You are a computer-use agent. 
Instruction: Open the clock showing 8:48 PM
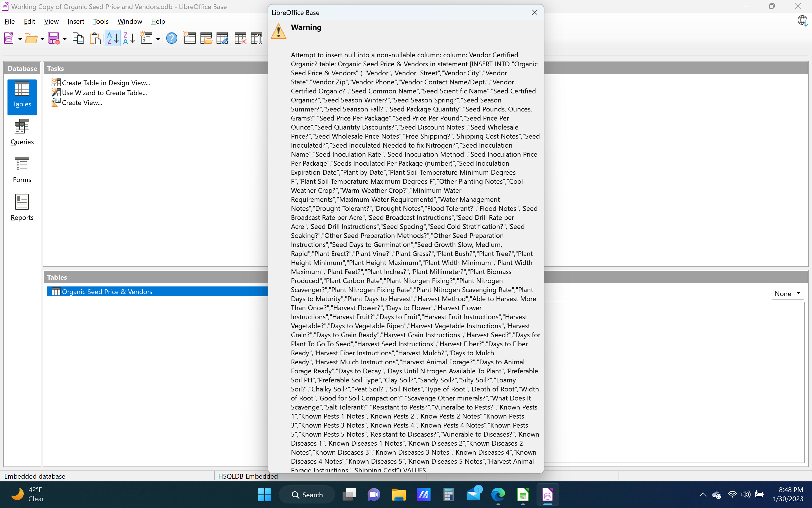point(788,494)
